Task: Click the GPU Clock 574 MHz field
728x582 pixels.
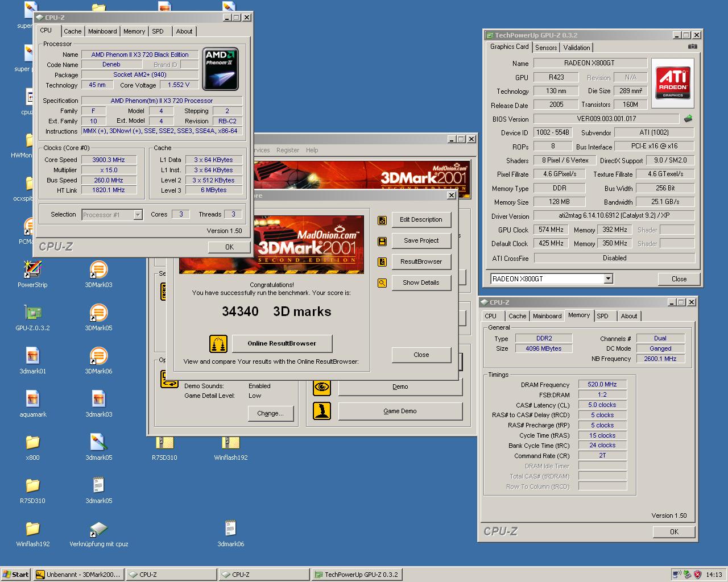Action: (x=551, y=230)
